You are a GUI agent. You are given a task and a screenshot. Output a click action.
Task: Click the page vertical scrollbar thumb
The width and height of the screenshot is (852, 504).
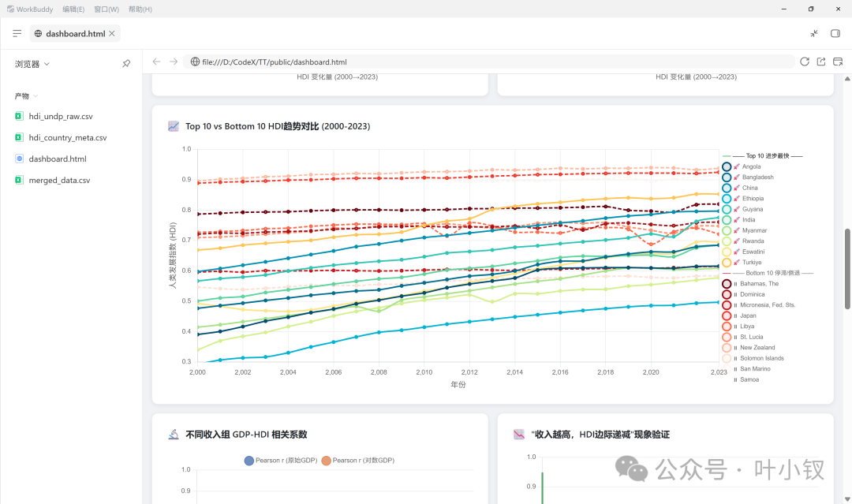point(847,269)
